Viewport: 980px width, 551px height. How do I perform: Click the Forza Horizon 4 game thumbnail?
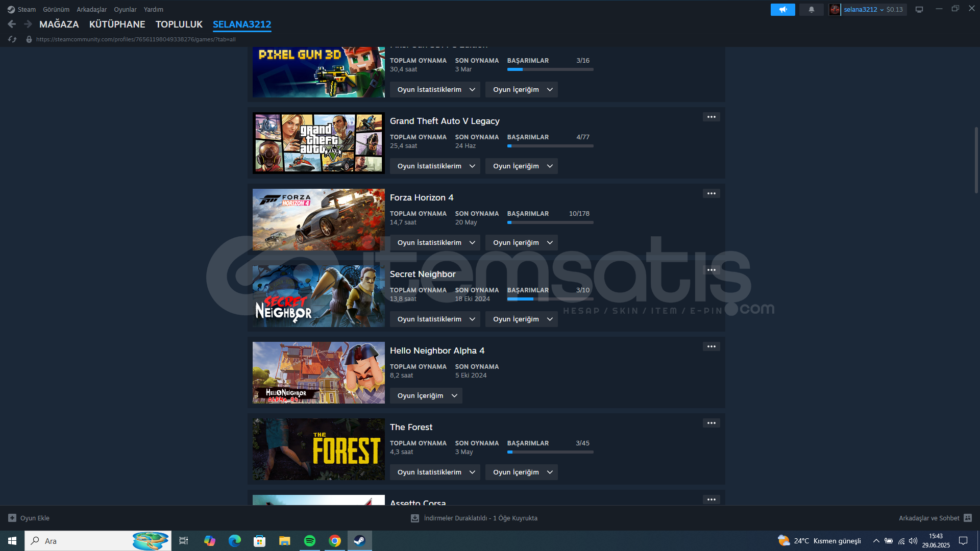pyautogui.click(x=318, y=219)
